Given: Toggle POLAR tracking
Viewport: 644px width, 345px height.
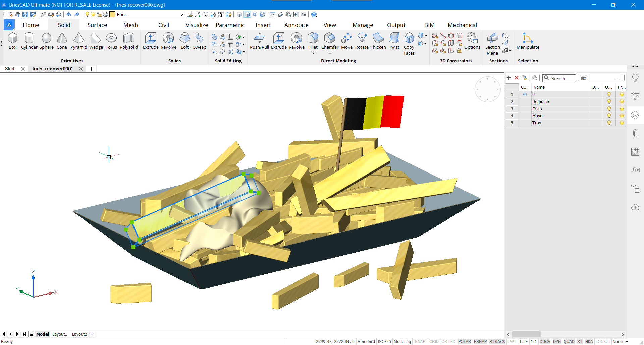Looking at the screenshot, I should pyautogui.click(x=465, y=341).
